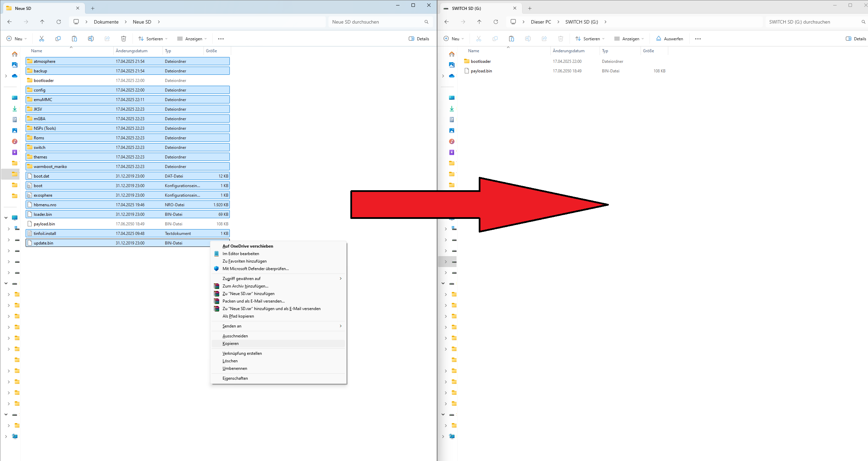The image size is (868, 461).
Task: Click the Rename icon in left toolbar
Action: (x=91, y=39)
